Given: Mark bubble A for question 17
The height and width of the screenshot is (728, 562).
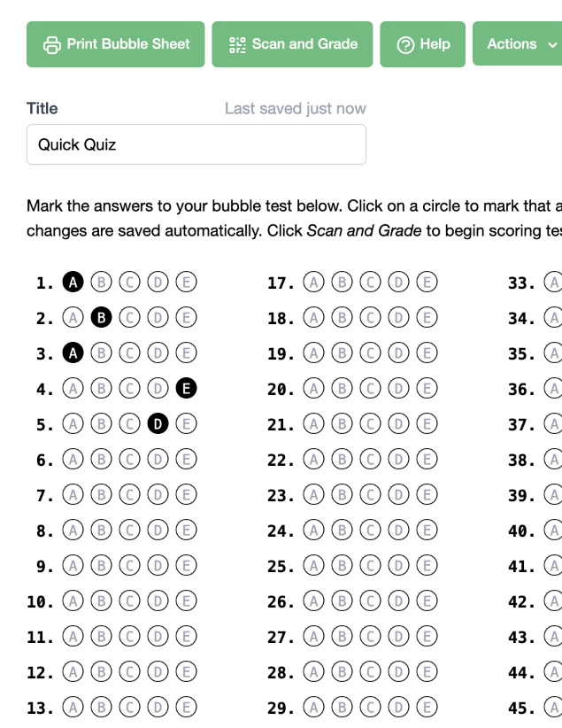Looking at the screenshot, I should (313, 283).
